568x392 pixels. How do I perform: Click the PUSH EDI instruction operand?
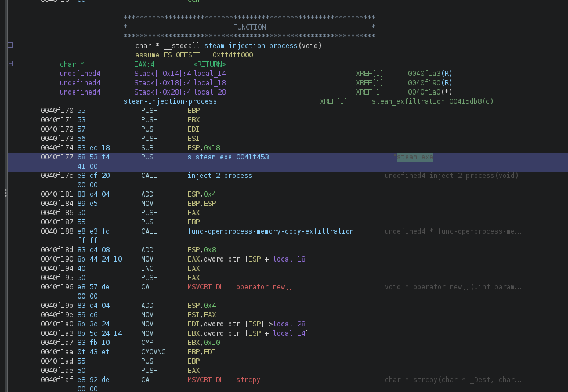tap(193, 129)
